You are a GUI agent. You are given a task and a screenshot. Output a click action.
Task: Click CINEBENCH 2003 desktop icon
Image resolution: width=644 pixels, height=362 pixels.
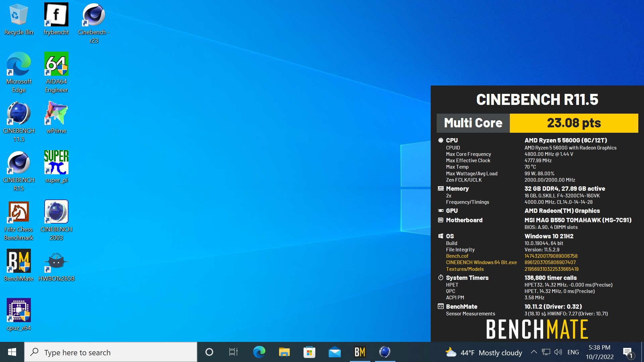click(x=56, y=221)
